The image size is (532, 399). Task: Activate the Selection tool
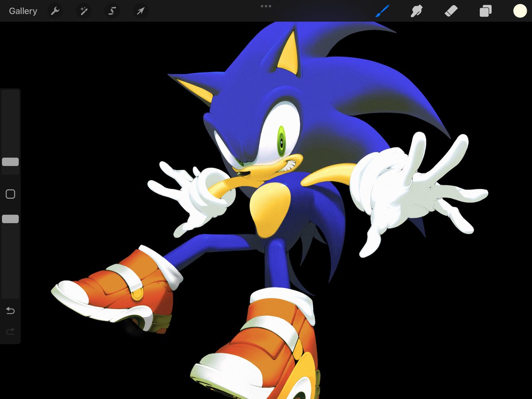[x=112, y=11]
